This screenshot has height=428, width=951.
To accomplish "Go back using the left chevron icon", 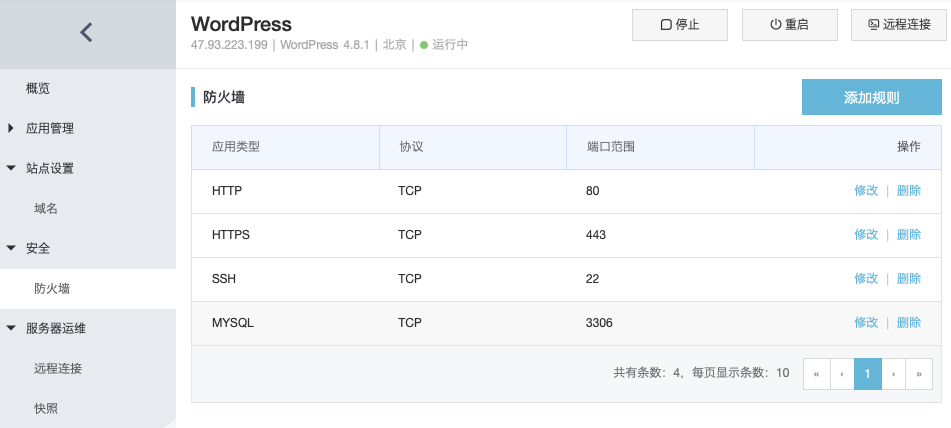I will [86, 32].
